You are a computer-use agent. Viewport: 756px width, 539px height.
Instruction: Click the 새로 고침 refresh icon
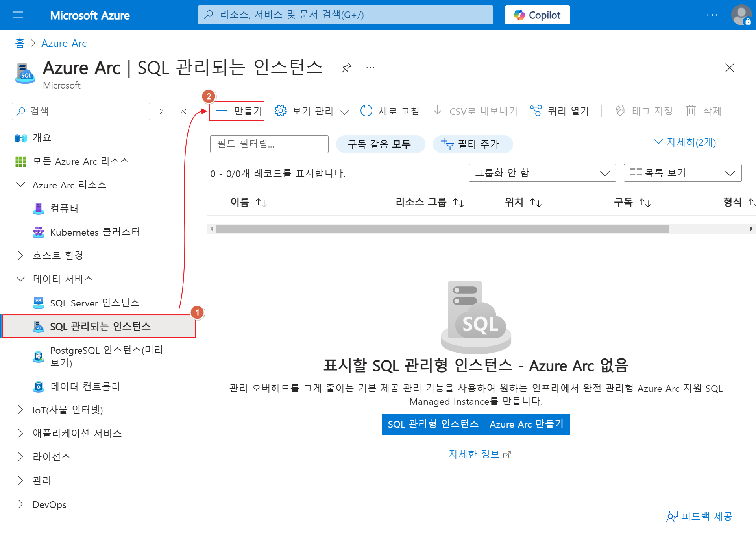[366, 111]
